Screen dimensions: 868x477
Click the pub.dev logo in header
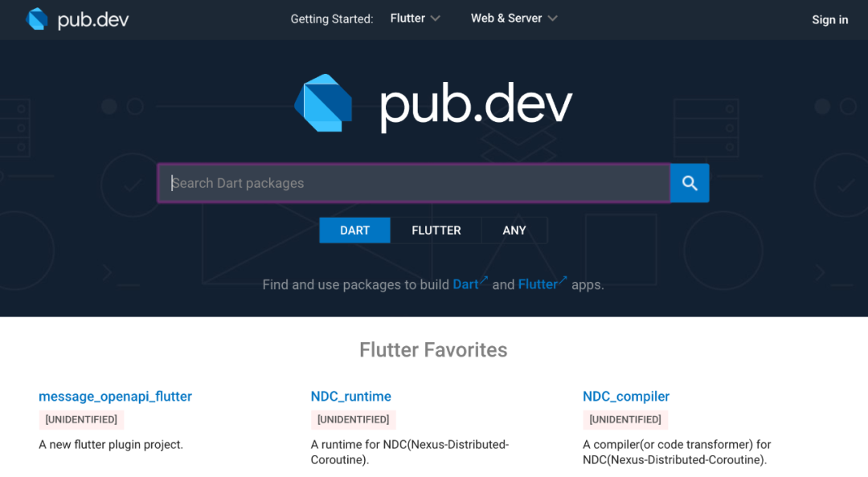click(77, 19)
